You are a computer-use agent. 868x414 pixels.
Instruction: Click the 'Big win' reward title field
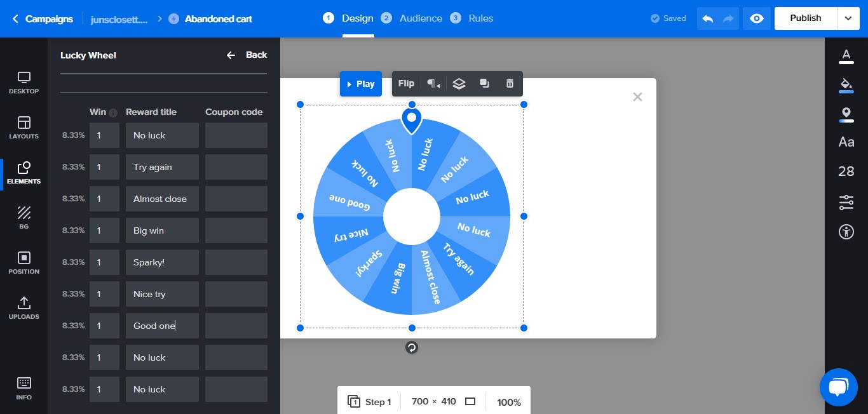[x=162, y=230]
